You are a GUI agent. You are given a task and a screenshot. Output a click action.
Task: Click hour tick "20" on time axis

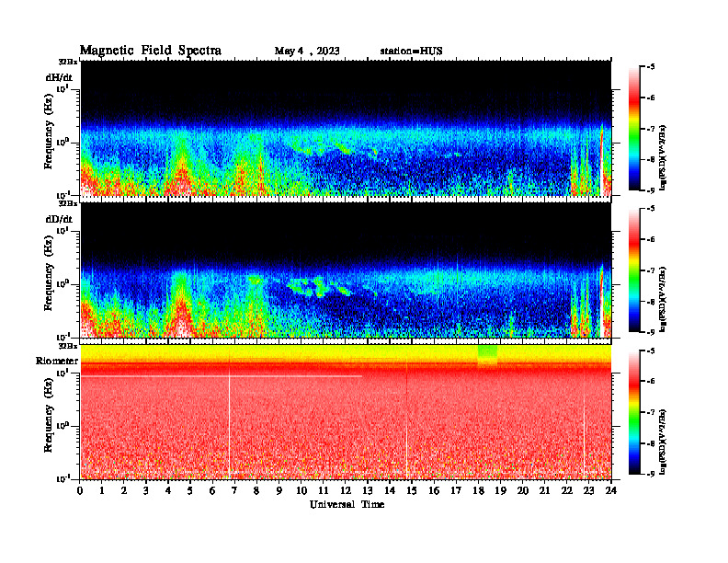coord(523,490)
